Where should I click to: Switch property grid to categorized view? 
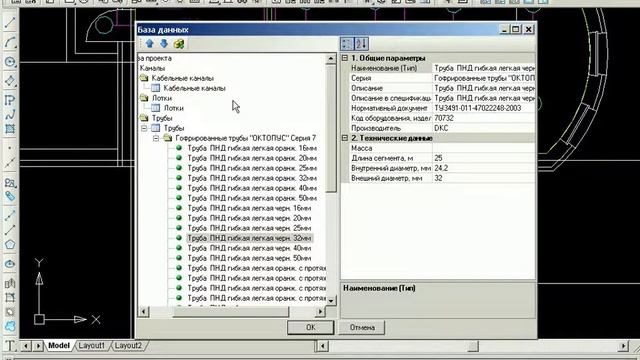[x=347, y=44]
